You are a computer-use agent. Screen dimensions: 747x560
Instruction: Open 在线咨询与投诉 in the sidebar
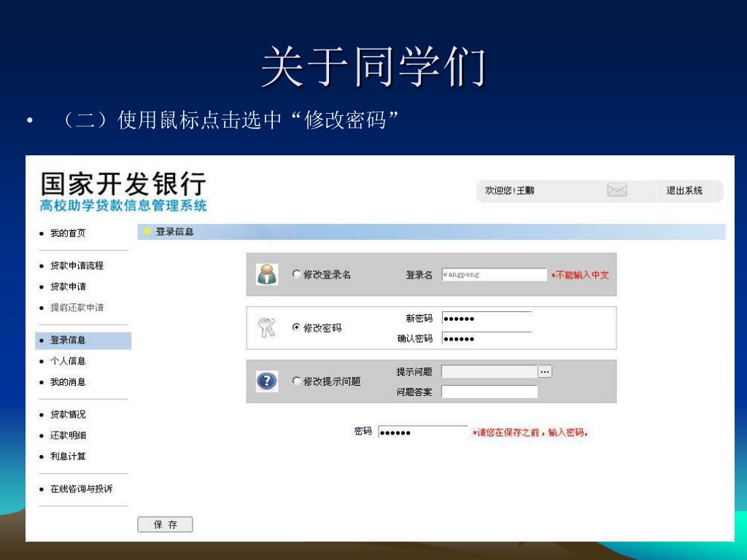81,489
